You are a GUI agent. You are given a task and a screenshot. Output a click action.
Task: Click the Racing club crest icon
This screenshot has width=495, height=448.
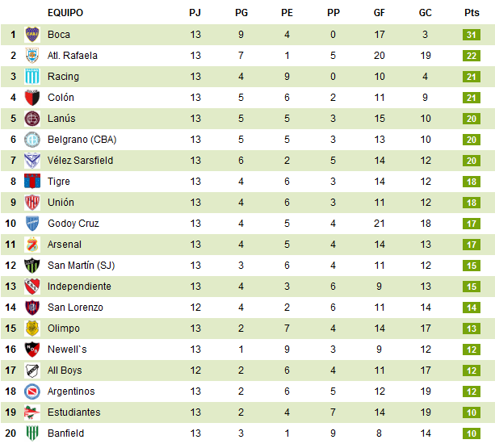pyautogui.click(x=32, y=77)
